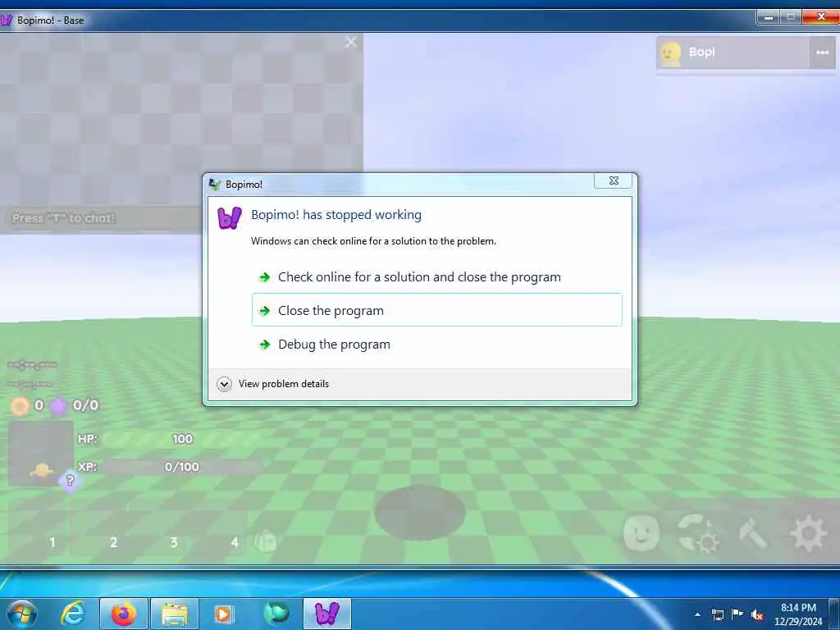Open game settings gear icon
Image resolution: width=840 pixels, height=630 pixels.
(808, 532)
